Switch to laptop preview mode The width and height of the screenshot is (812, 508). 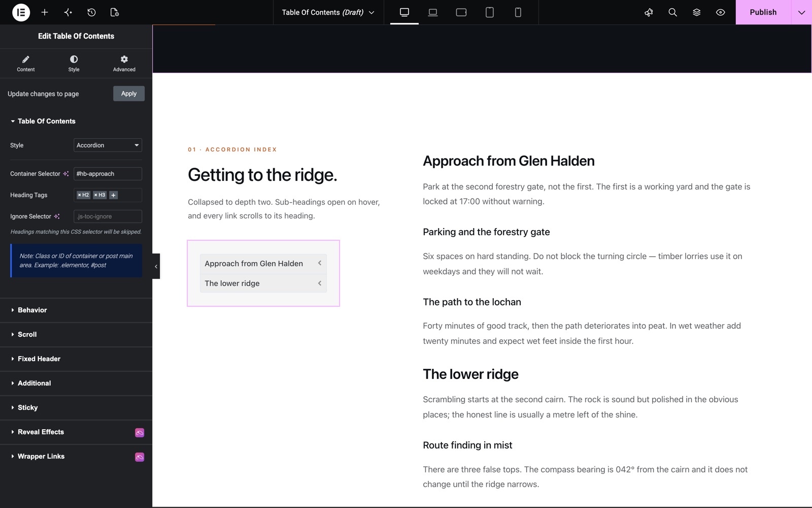tap(433, 12)
